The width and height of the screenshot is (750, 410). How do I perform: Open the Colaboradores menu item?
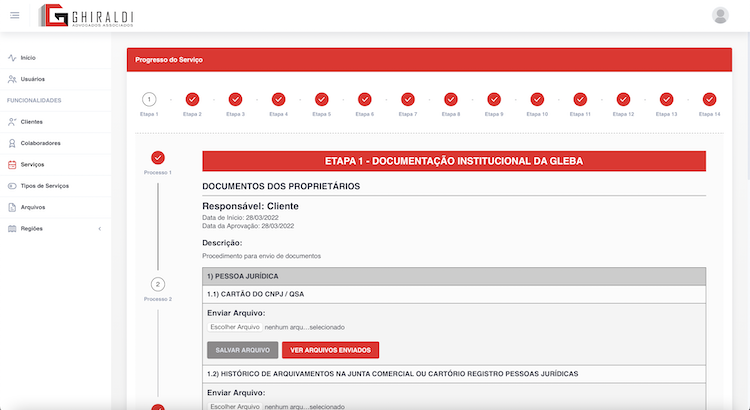[55, 144]
